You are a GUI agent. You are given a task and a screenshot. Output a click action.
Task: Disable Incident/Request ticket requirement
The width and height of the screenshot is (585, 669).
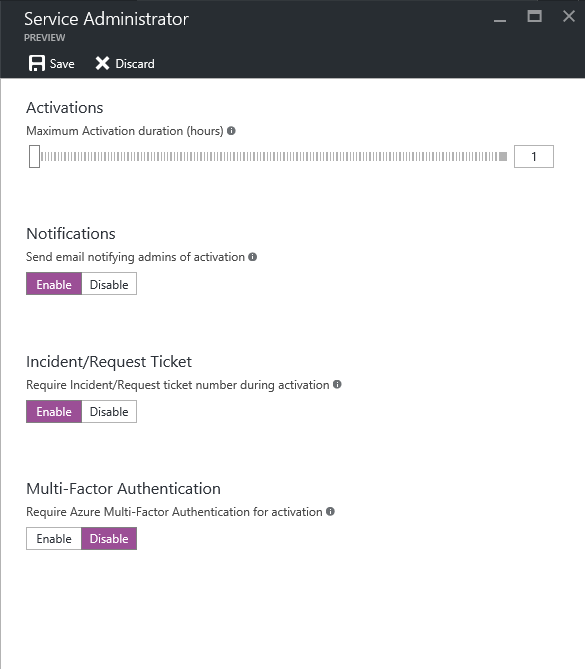109,411
